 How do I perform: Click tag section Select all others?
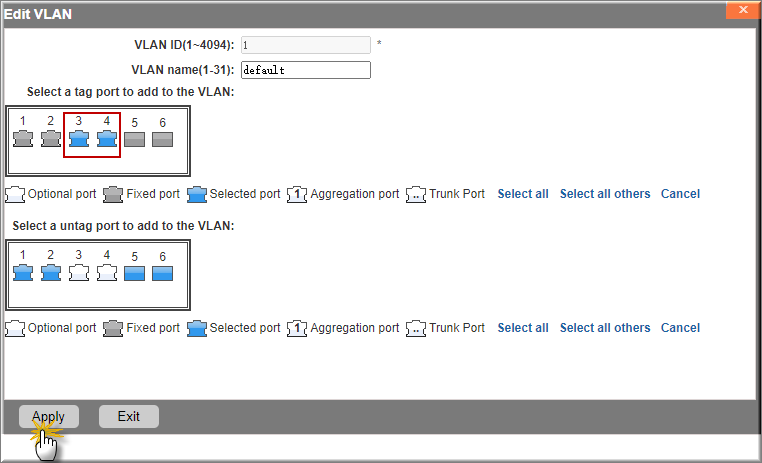click(x=605, y=194)
